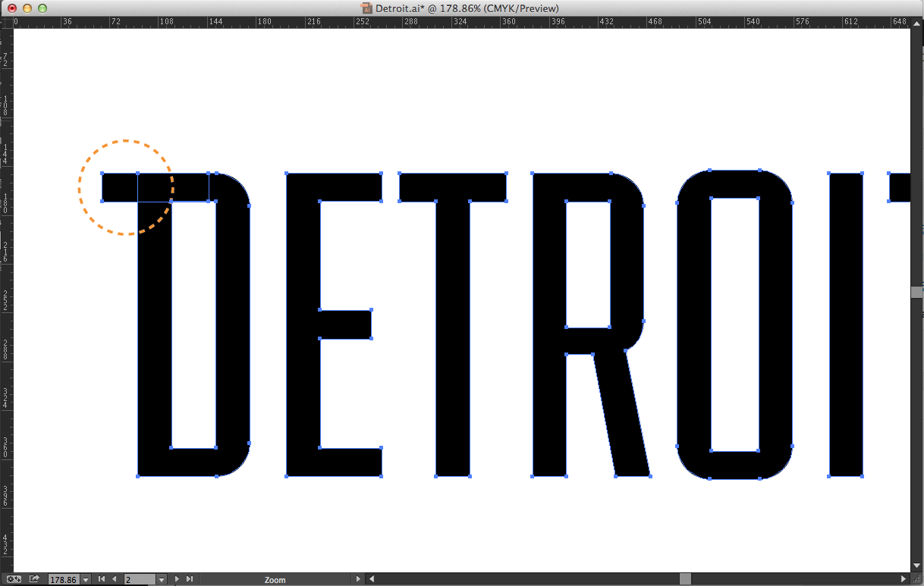Click the horizontal scrollbar thumb
924x586 pixels.
click(685, 579)
